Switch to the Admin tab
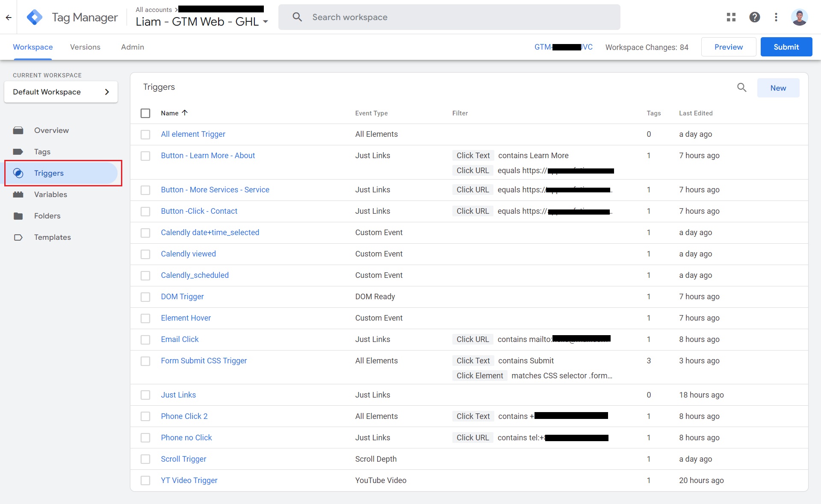Screen dimensions: 821x504 133,47
